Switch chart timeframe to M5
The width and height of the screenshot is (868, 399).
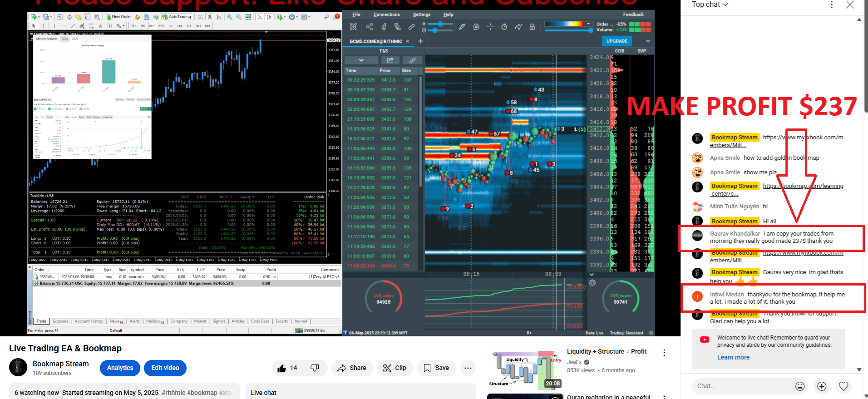pos(143,26)
